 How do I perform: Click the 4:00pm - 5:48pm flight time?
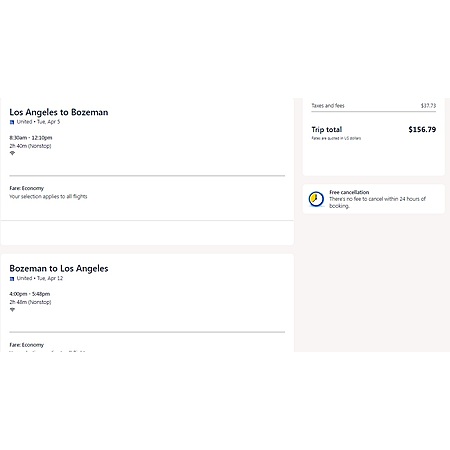point(30,294)
